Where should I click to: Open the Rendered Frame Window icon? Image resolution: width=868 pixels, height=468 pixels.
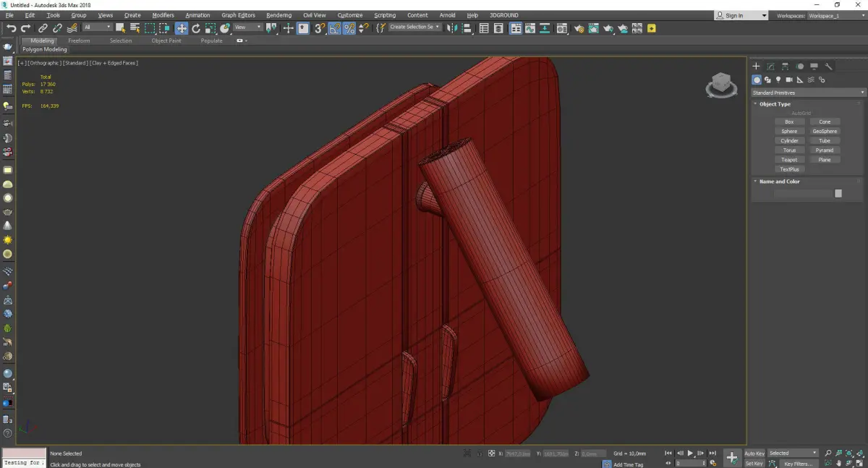(x=593, y=28)
